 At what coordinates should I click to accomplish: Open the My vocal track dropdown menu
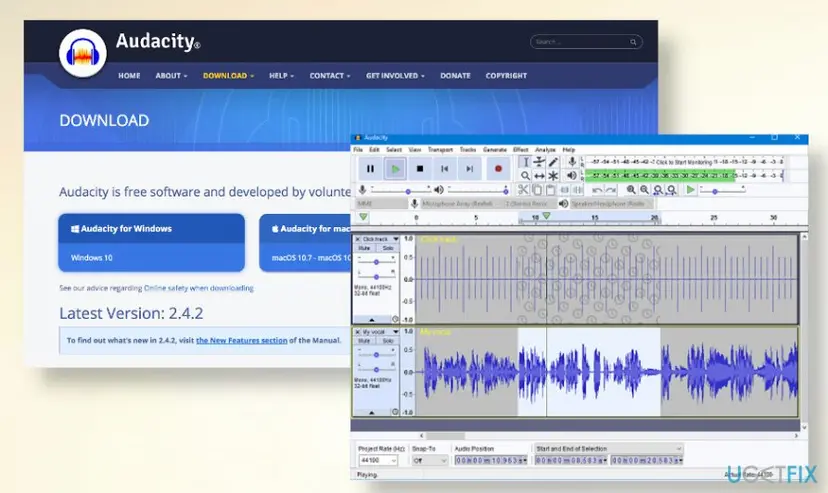click(x=380, y=332)
